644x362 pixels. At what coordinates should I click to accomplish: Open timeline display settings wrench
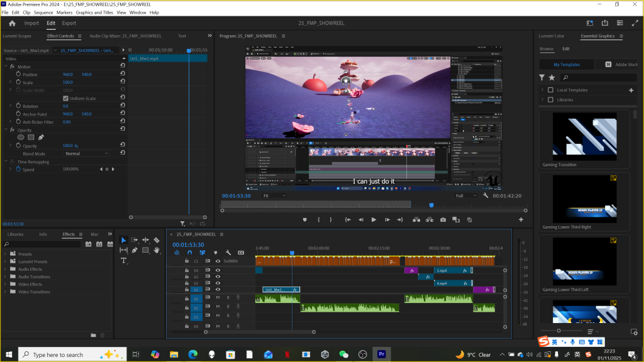(228, 253)
